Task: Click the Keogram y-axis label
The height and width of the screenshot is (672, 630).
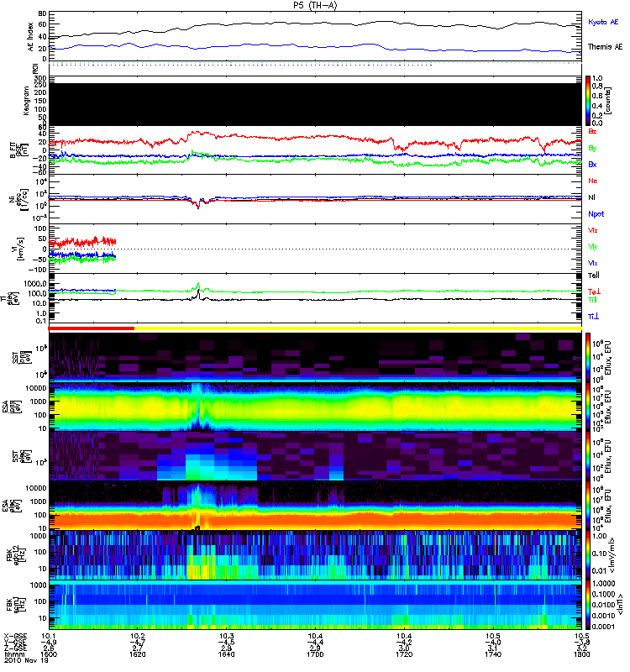Action: [x=26, y=101]
